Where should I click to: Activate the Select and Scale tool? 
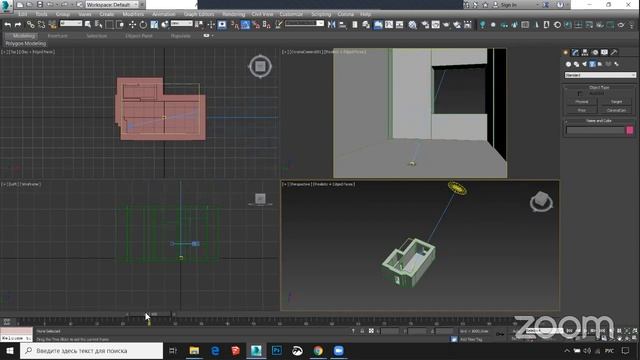[154, 24]
